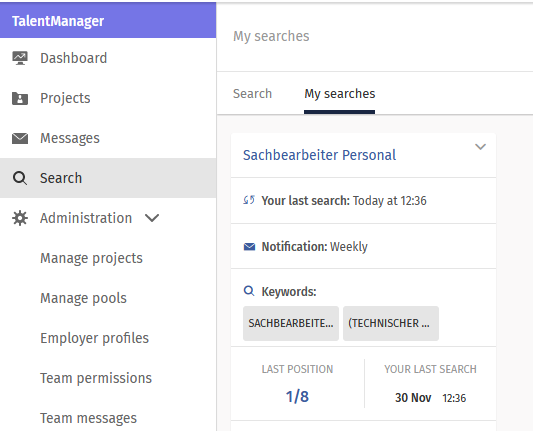Click the Search magnifier icon in sidebar
533x431 pixels.
[x=20, y=178]
